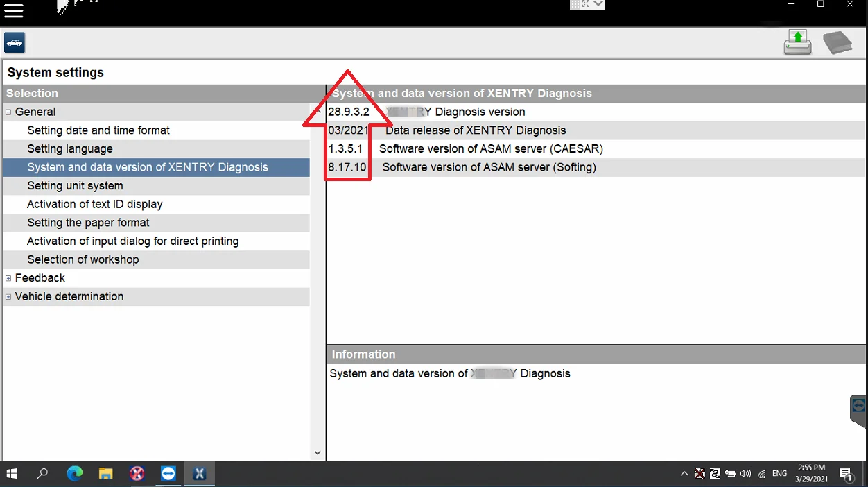Click the battery power tray icon

click(731, 474)
